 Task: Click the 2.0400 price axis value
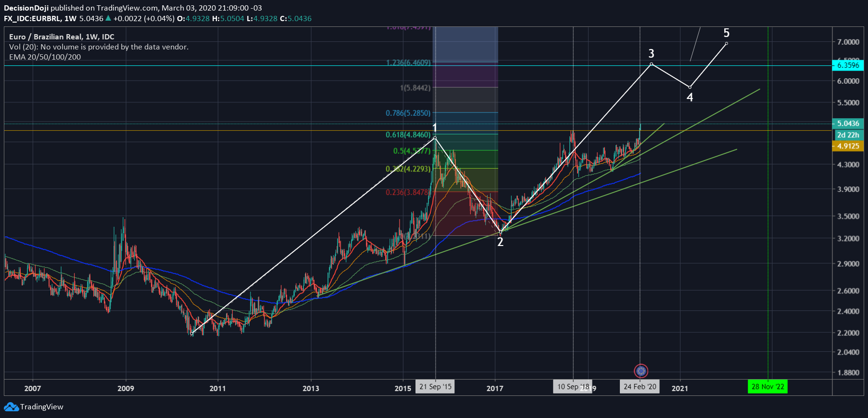pyautogui.click(x=848, y=352)
